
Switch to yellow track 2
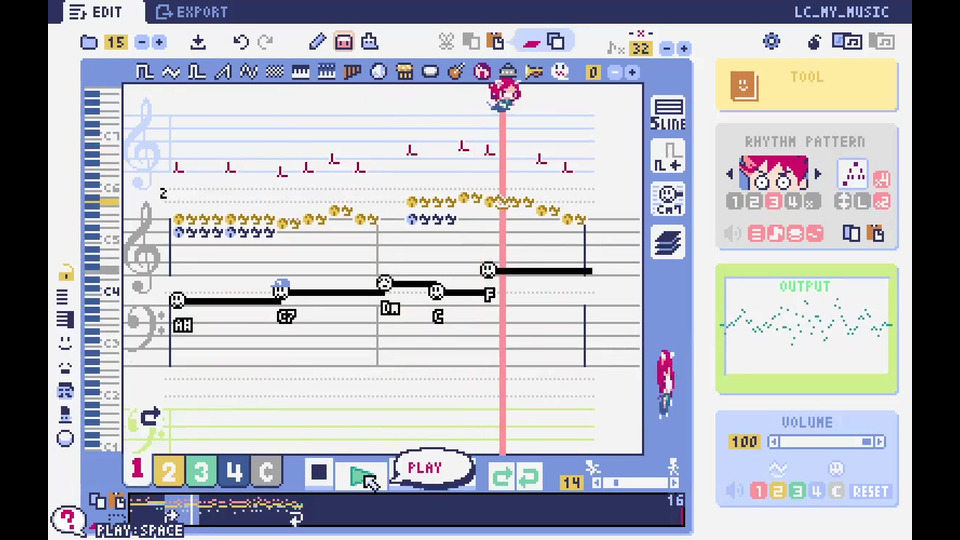[x=168, y=471]
